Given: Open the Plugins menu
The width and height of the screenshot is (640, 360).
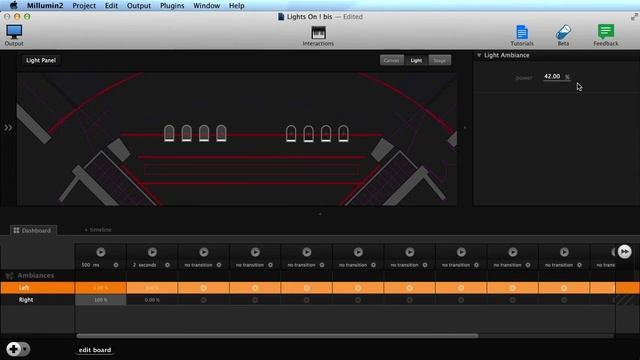Looking at the screenshot, I should click(172, 5).
